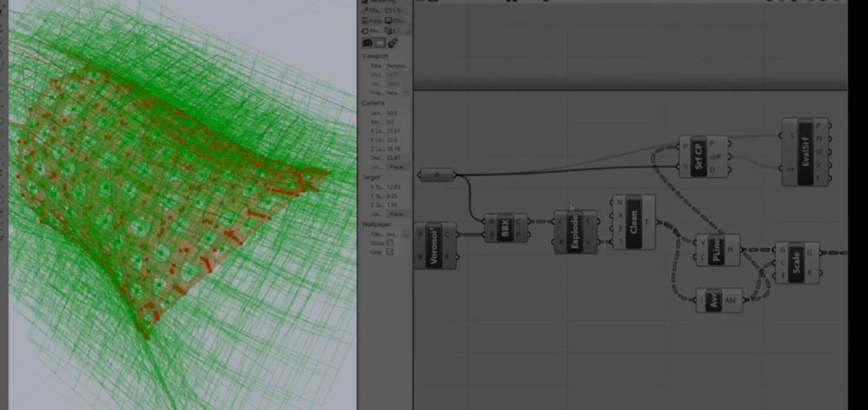Select the rectangle icon beside the camera icon
The height and width of the screenshot is (410, 868).
(x=380, y=43)
